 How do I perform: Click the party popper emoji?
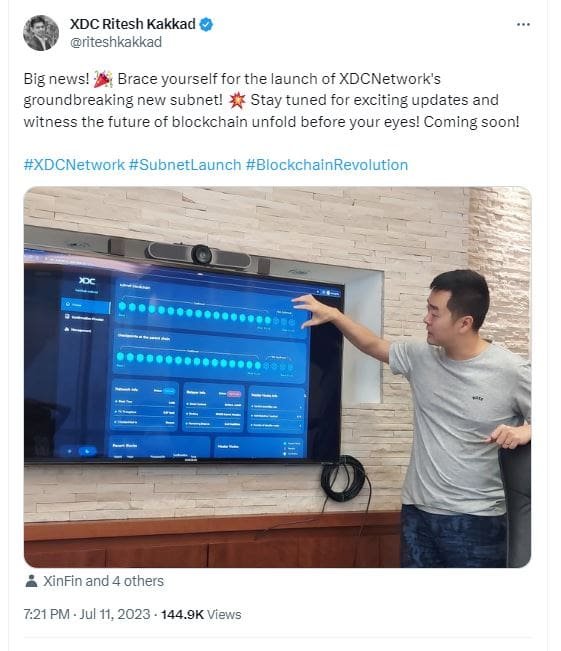pyautogui.click(x=103, y=79)
